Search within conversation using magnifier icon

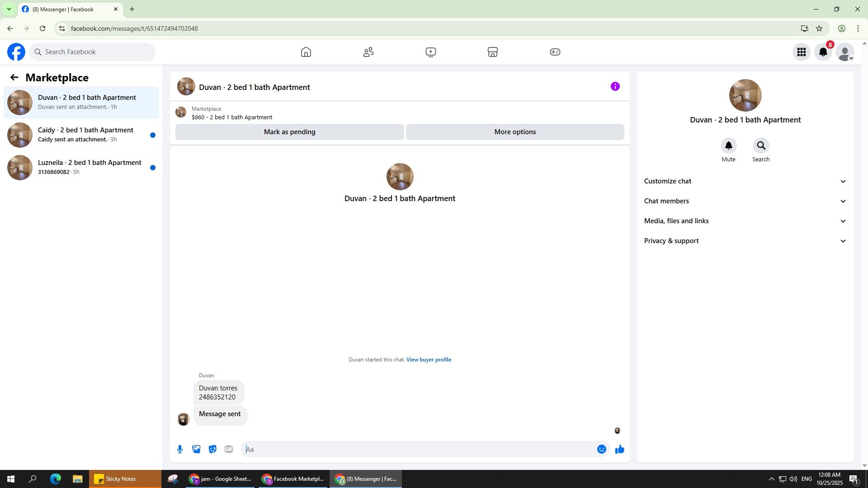761,145
